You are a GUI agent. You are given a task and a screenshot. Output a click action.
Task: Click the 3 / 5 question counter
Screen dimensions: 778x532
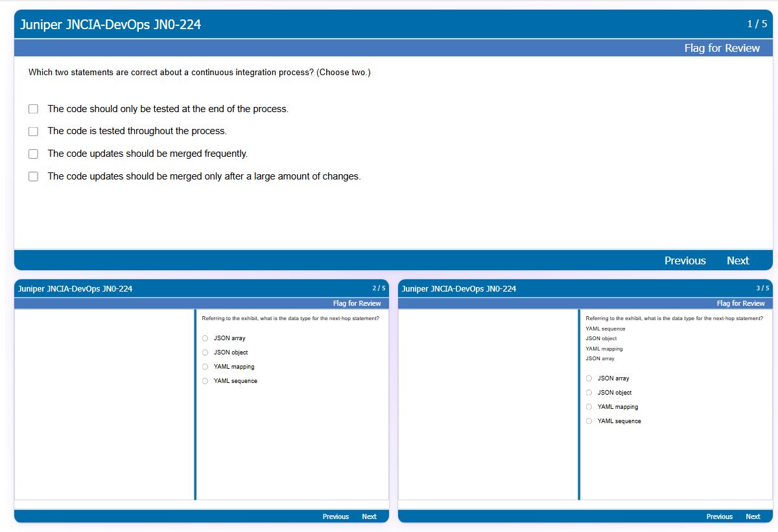coord(762,288)
